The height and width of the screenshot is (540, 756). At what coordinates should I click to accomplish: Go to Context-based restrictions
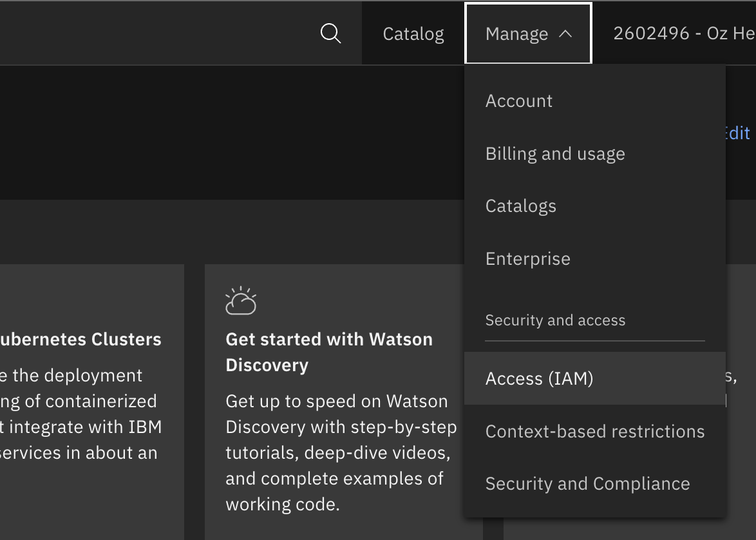click(594, 432)
